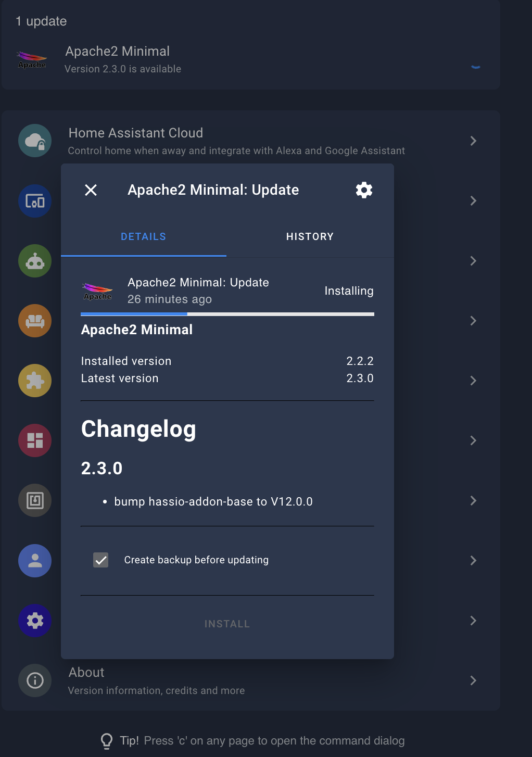Click the About settings entry
The height and width of the screenshot is (757, 532).
tap(86, 672)
